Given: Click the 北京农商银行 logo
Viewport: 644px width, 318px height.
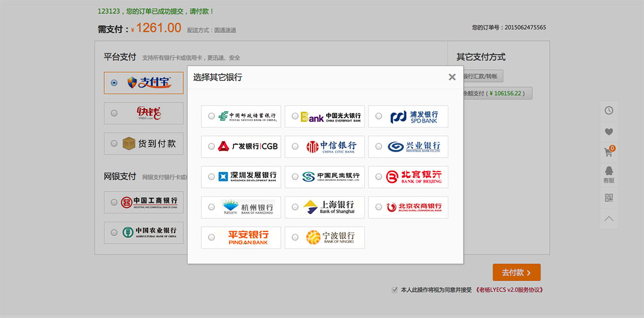Looking at the screenshot, I should [x=414, y=207].
